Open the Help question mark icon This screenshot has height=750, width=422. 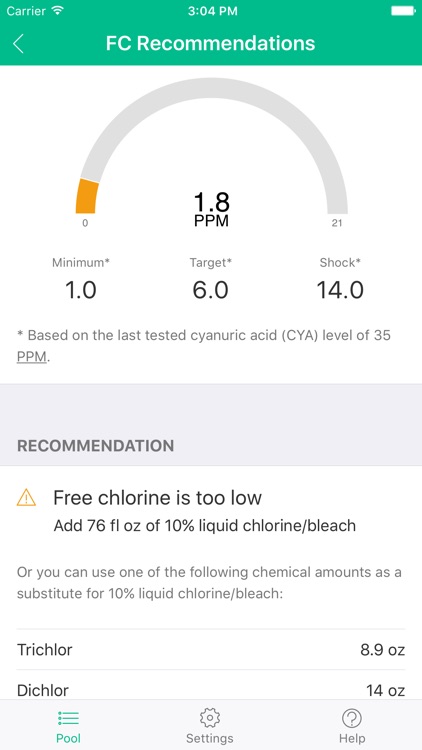pos(352,717)
